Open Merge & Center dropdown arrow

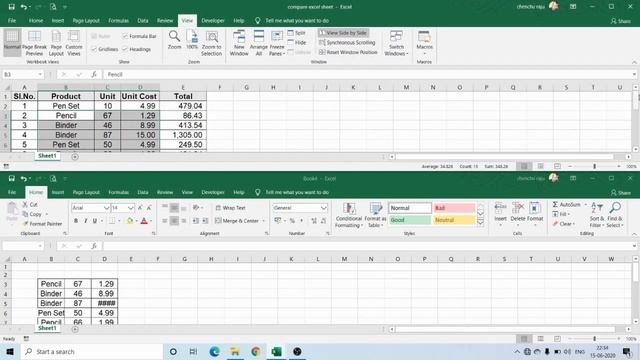tap(264, 221)
